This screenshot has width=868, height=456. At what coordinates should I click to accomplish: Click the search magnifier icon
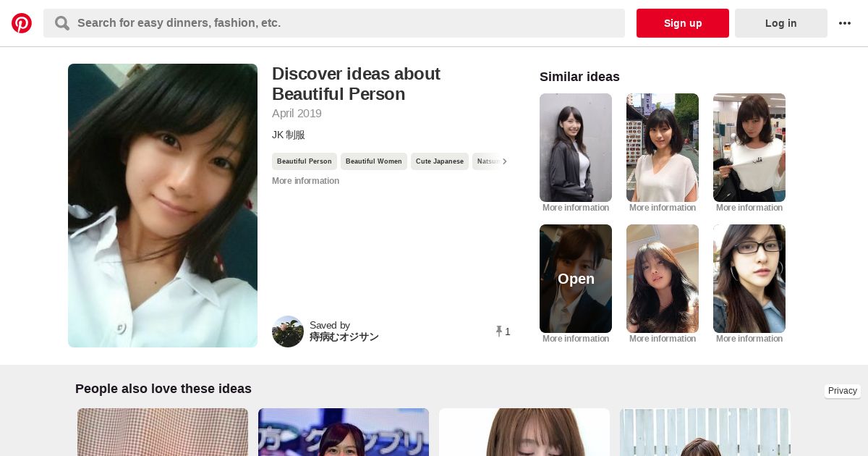62,23
